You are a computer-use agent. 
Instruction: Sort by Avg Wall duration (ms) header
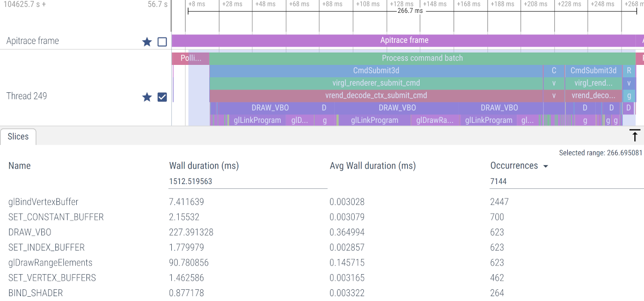coord(372,166)
